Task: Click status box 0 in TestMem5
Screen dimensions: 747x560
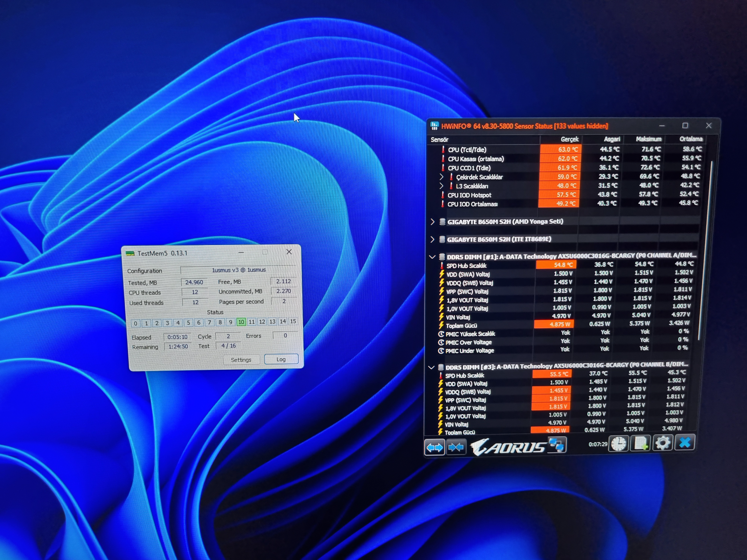Action: [x=135, y=323]
